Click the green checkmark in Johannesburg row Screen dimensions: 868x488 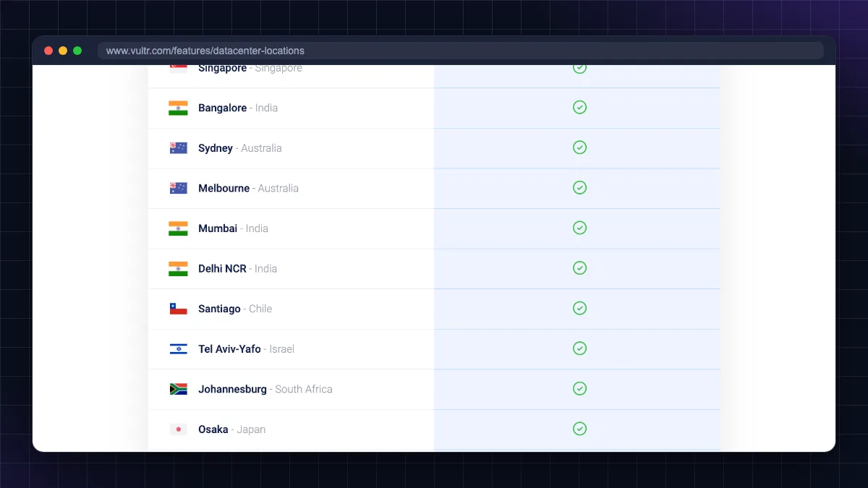point(579,388)
